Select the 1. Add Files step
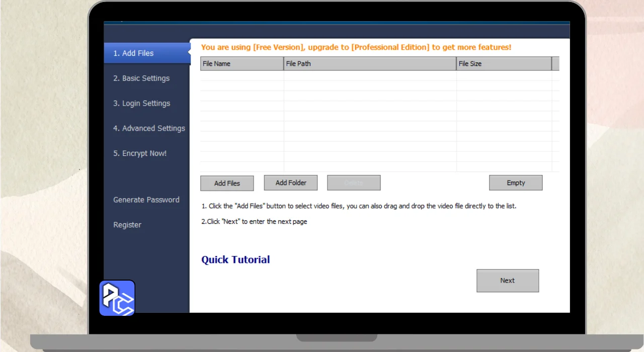Image resolution: width=644 pixels, height=352 pixels. point(147,53)
